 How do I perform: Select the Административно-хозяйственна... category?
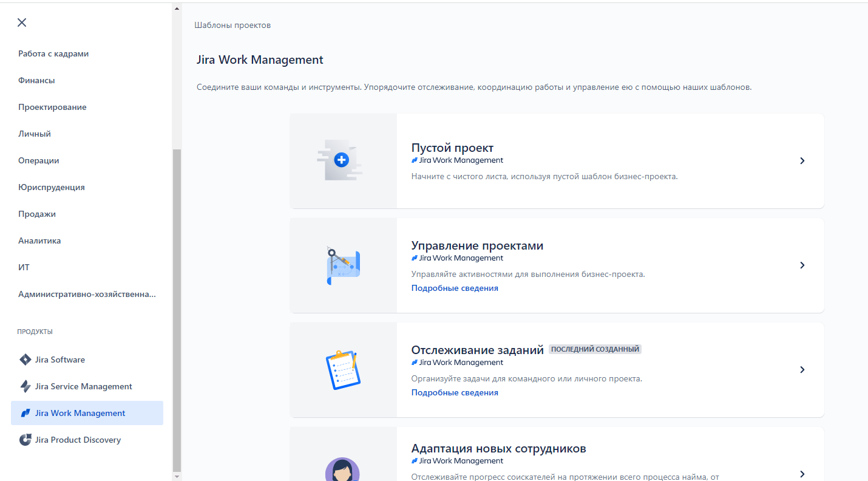click(87, 294)
